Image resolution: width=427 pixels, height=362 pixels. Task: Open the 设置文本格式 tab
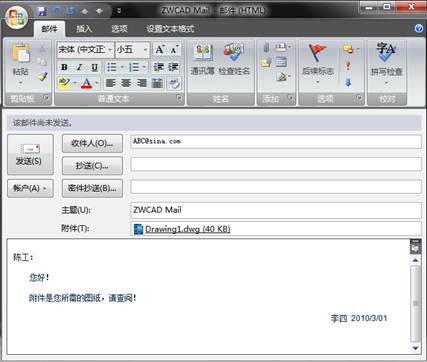pos(170,29)
